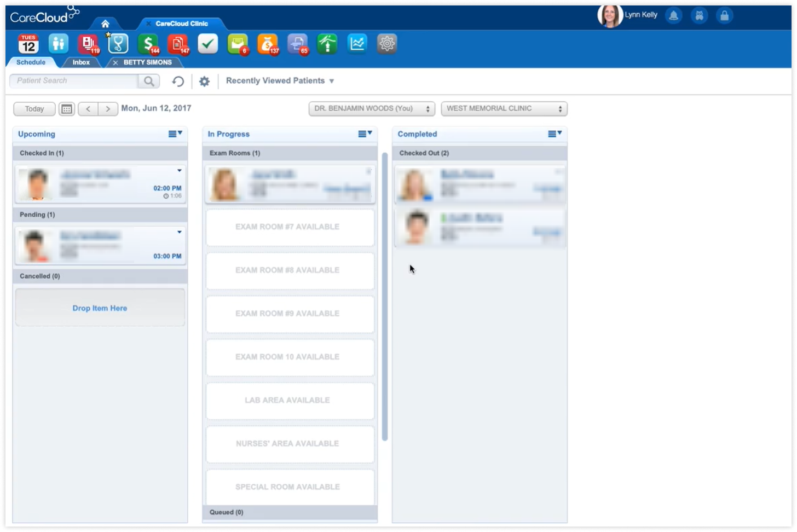Open the Patients app icon with two figures
The image size is (797, 532).
(58, 44)
